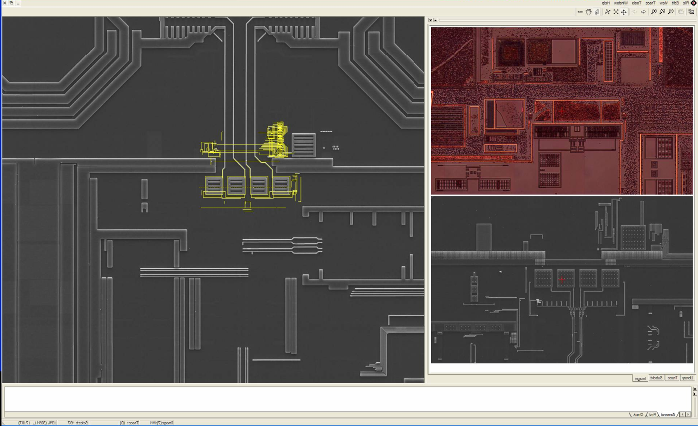
Task: Click the four-arrow pan tool icon
Action: (623, 12)
